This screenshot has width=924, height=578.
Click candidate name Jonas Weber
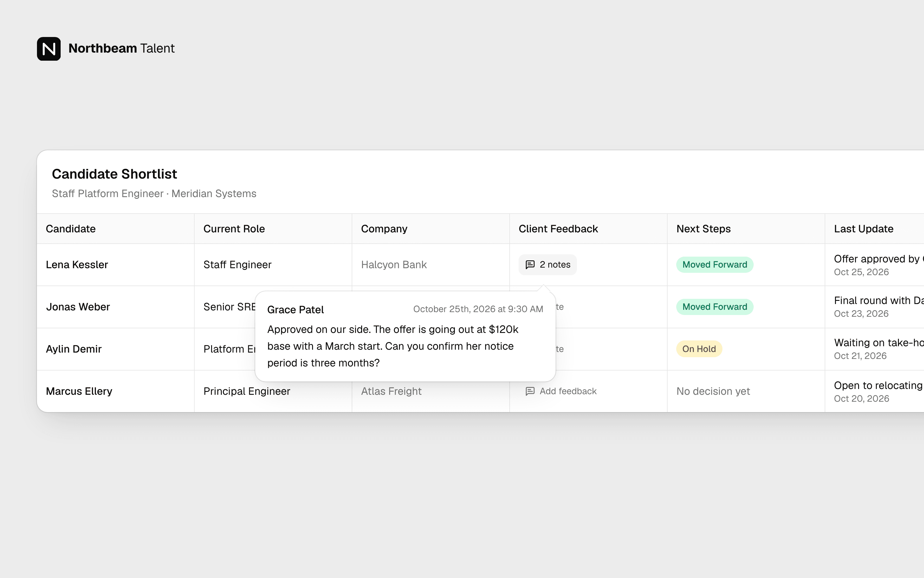(78, 307)
